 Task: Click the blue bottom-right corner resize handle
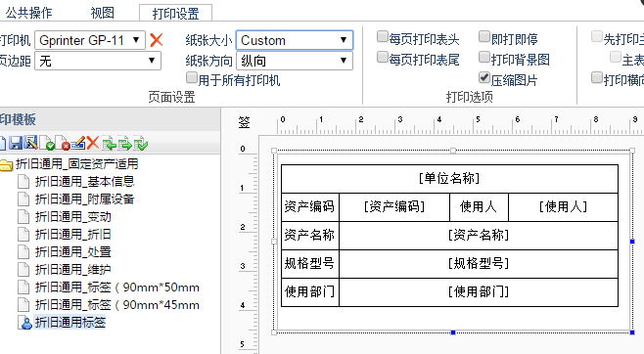[x=632, y=332]
